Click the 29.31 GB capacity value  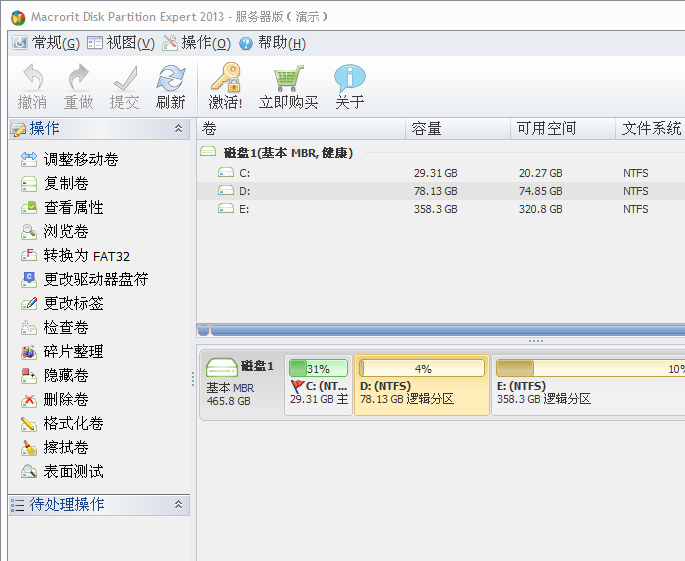[436, 173]
